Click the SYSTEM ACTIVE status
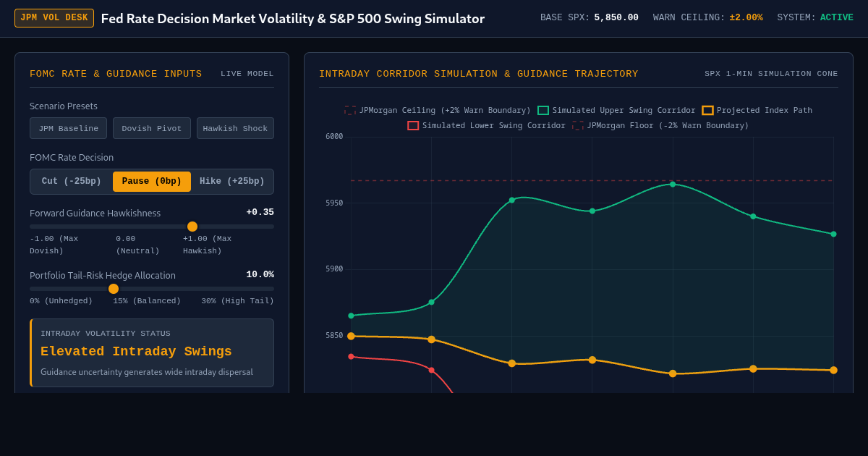Screen dimensions: 868x456 [x=837, y=18]
